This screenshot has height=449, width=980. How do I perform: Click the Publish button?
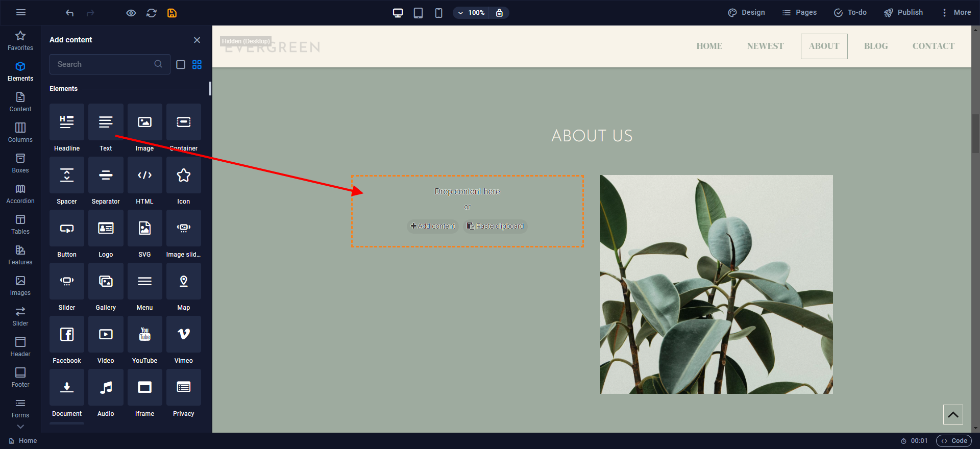click(x=903, y=12)
